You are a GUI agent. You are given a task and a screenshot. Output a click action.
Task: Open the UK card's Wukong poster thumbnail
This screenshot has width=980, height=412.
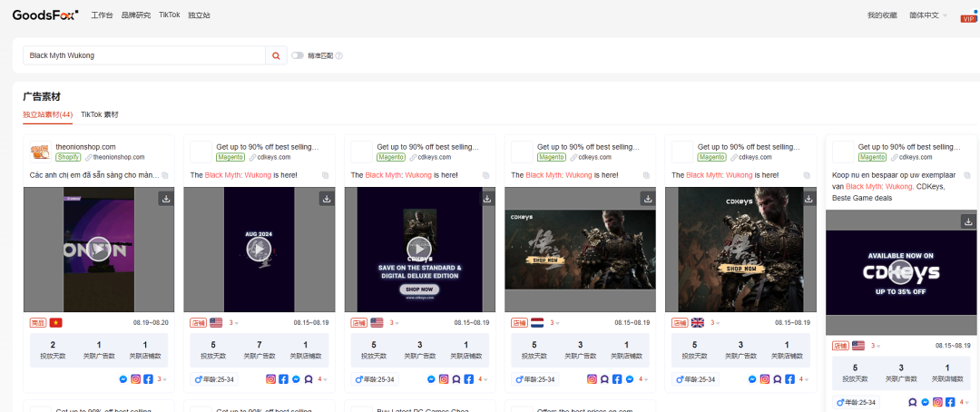740,250
